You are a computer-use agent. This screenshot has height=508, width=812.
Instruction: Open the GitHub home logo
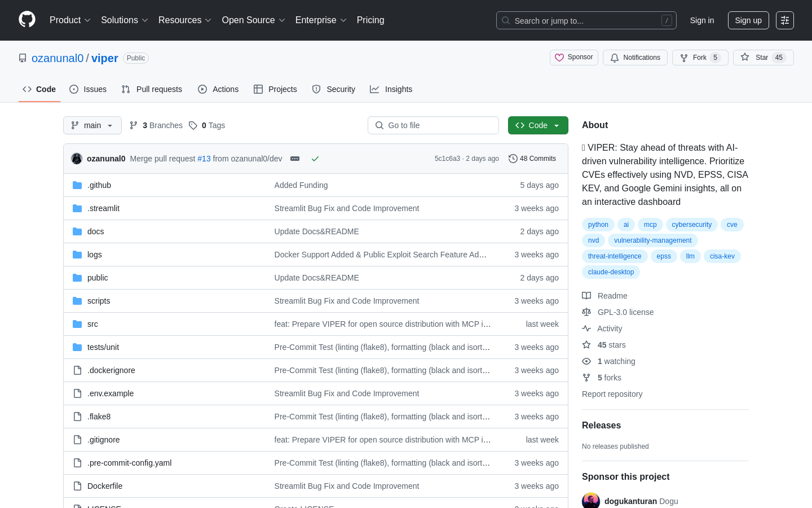coord(27,20)
